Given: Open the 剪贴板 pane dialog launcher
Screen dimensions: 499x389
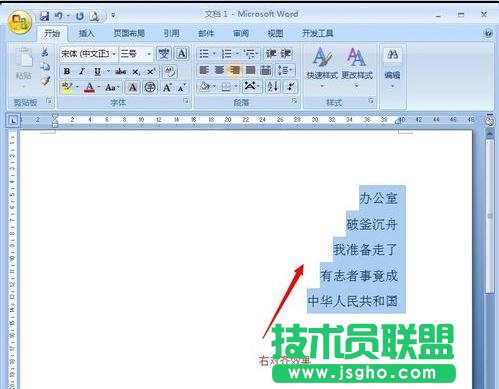Looking at the screenshot, I should tap(49, 100).
